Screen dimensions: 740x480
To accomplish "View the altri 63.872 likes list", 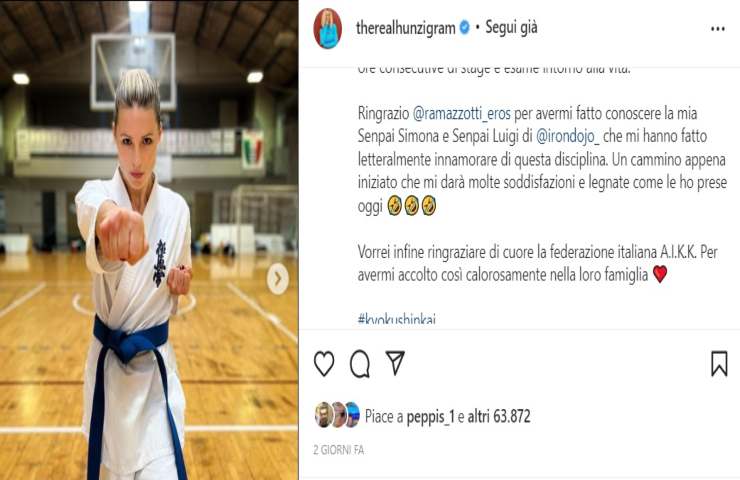I will 499,416.
